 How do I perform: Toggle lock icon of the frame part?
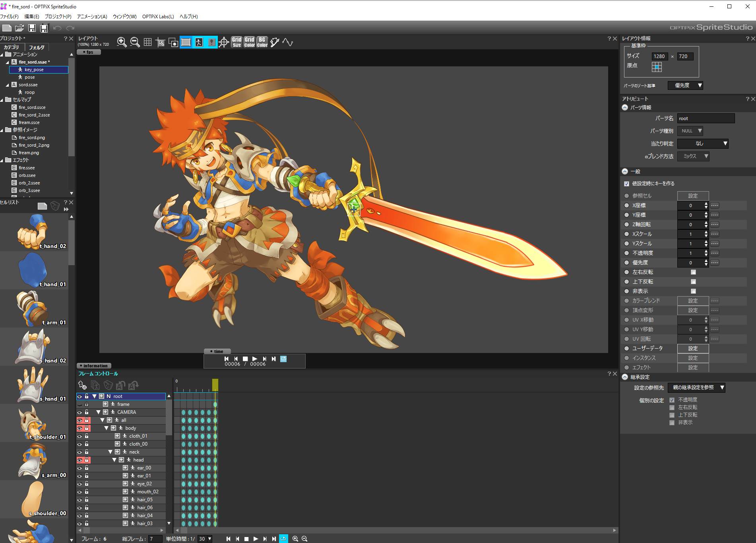coord(87,404)
